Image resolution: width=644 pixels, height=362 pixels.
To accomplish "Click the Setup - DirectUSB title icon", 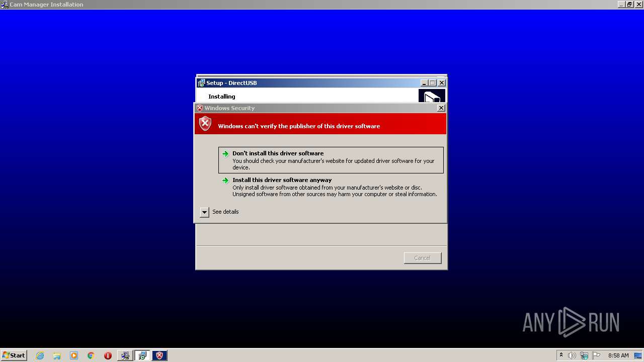I will point(201,83).
